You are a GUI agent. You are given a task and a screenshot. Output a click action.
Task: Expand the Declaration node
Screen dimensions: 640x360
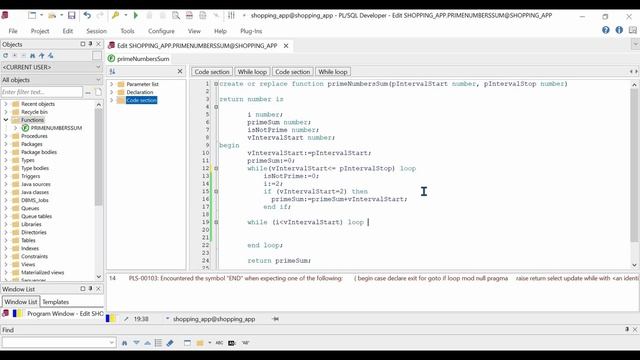click(x=111, y=92)
